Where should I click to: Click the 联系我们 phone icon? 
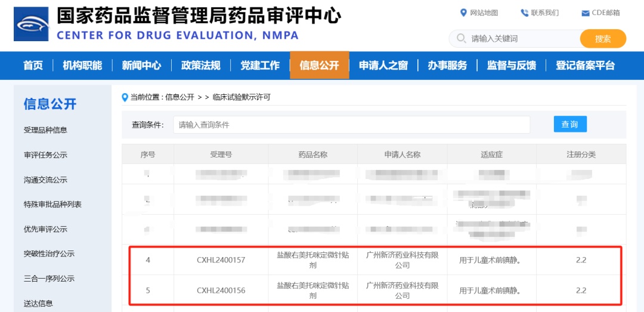pyautogui.click(x=524, y=13)
